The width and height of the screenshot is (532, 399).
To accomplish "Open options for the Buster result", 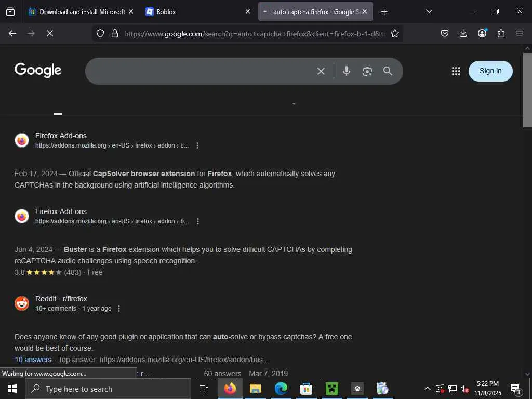I will [198, 221].
